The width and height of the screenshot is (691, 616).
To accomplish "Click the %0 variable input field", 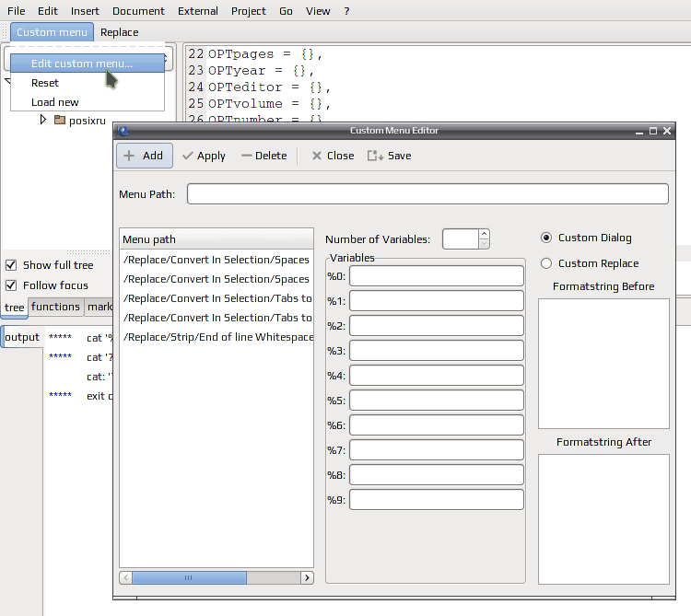I will tap(437, 276).
